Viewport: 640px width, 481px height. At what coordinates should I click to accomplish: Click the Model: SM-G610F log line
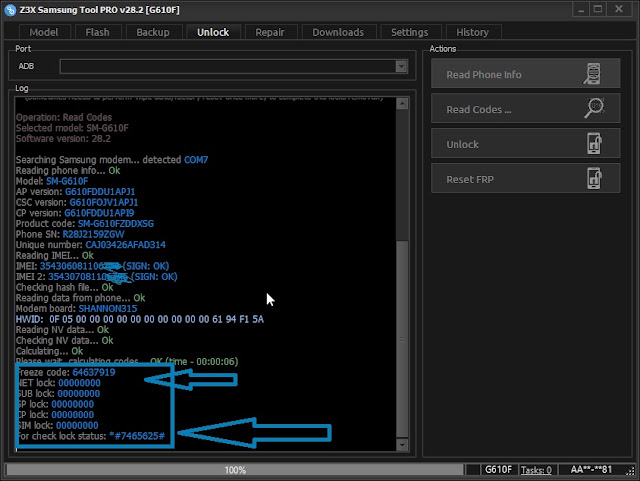[52, 181]
